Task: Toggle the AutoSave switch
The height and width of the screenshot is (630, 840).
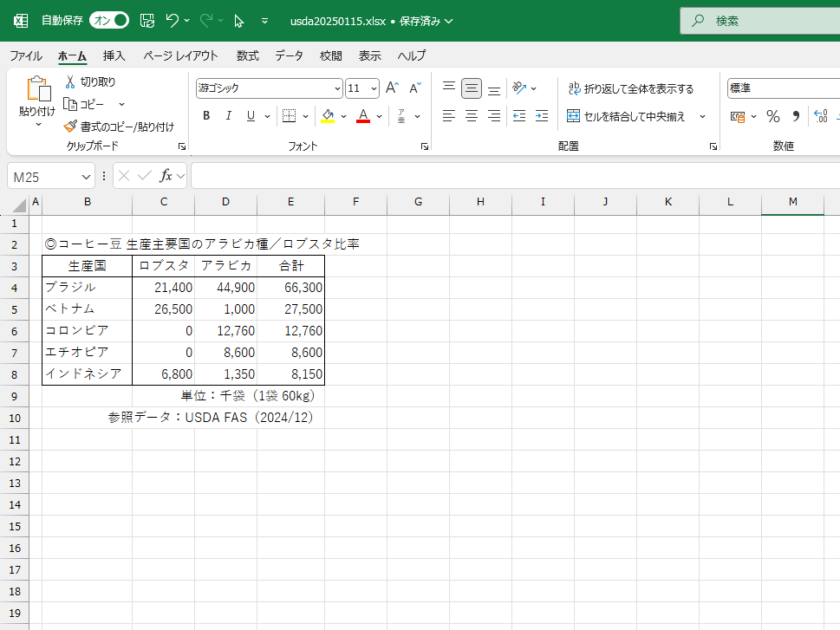Action: [109, 20]
